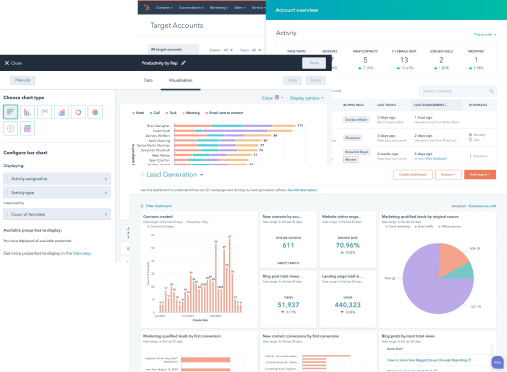Select the line chart type icon

coord(44,112)
